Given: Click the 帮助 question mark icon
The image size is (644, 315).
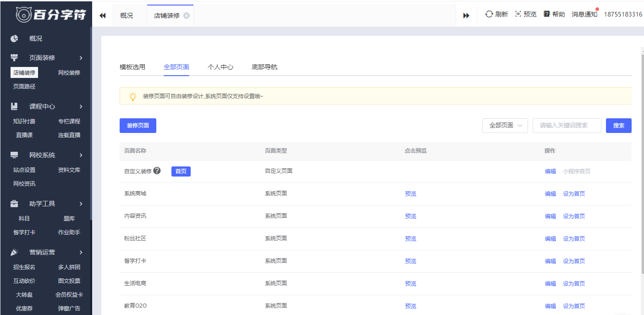Looking at the screenshot, I should (546, 14).
